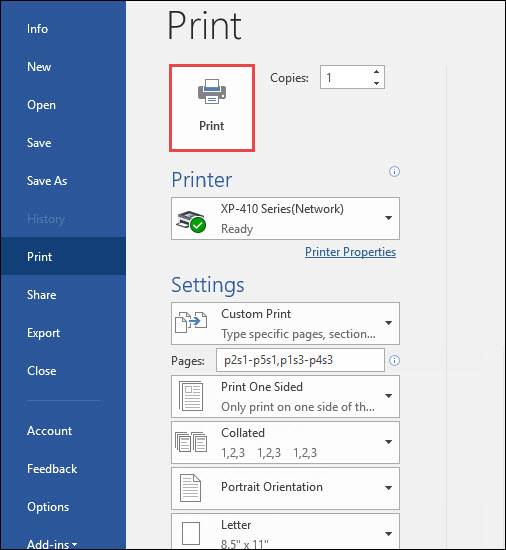Open the Printer Properties link
Screen dimensions: 506x550
pos(350,252)
